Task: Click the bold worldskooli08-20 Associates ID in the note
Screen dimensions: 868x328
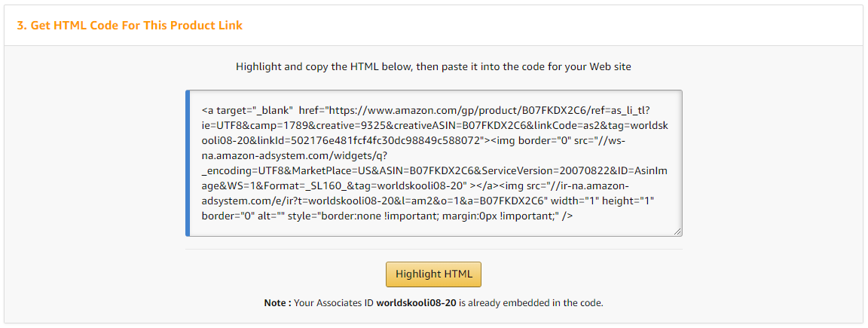Action: click(416, 303)
